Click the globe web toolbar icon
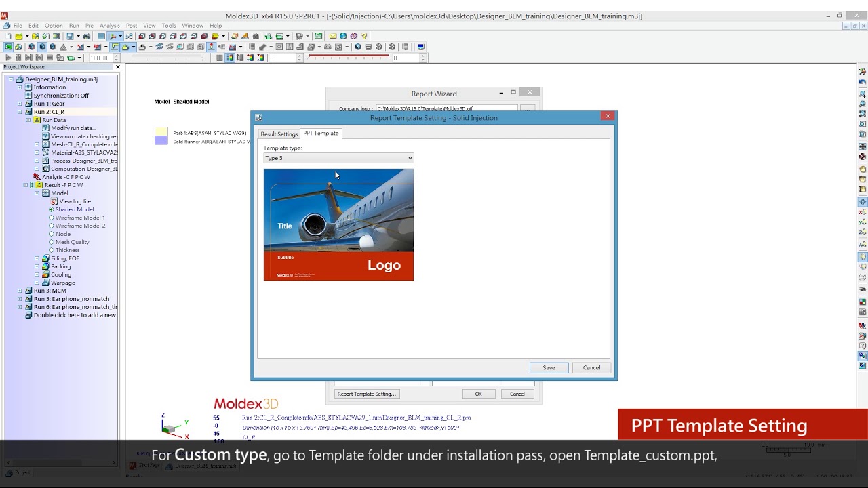 pyautogui.click(x=343, y=36)
